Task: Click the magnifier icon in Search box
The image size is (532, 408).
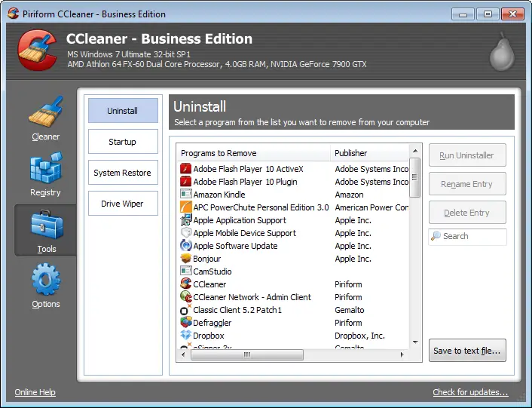Action: [436, 236]
